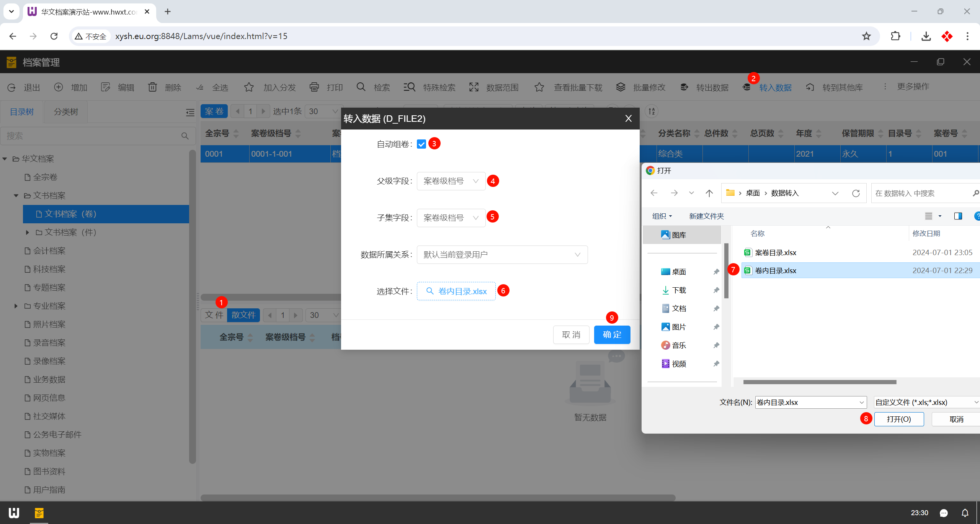Image resolution: width=980 pixels, height=524 pixels.
Task: Click the sort order icon above the table
Action: 652,111
